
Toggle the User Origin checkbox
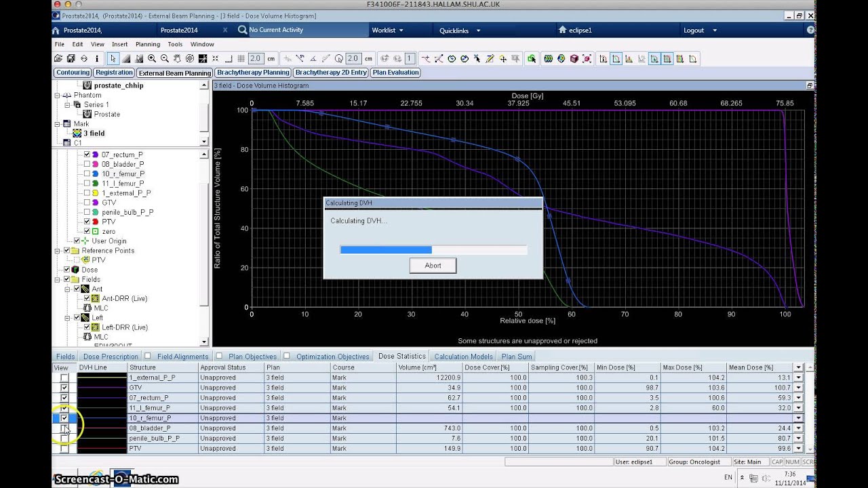[x=77, y=241]
